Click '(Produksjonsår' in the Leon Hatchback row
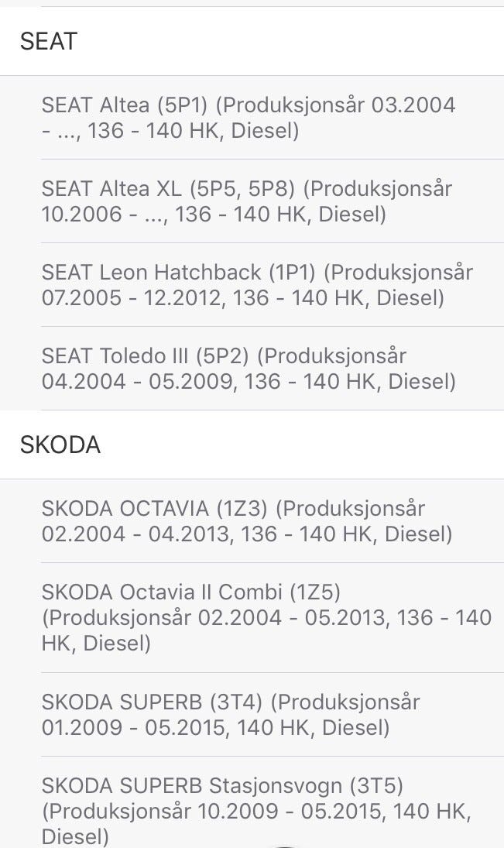This screenshot has width=504, height=848. coord(398,273)
